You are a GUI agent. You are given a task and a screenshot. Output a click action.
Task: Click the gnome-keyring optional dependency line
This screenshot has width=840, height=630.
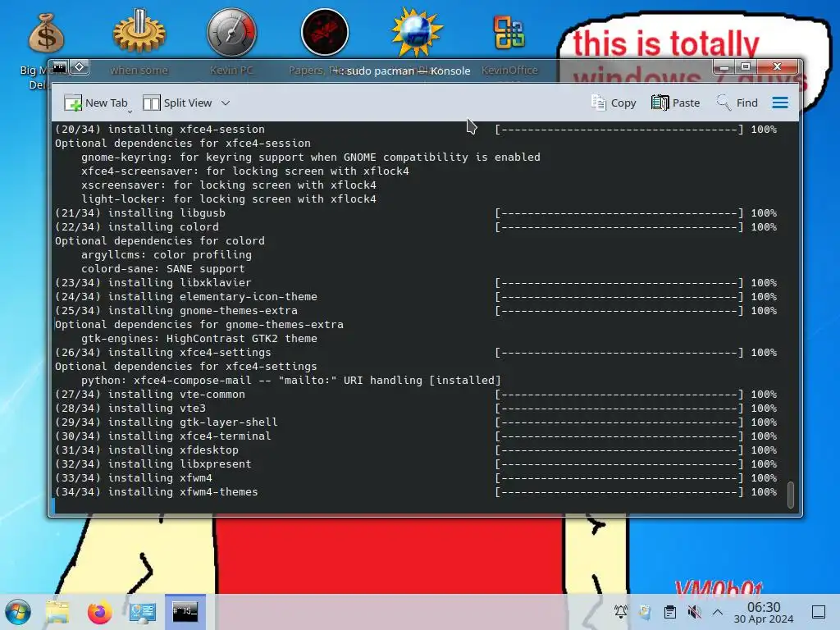click(311, 157)
